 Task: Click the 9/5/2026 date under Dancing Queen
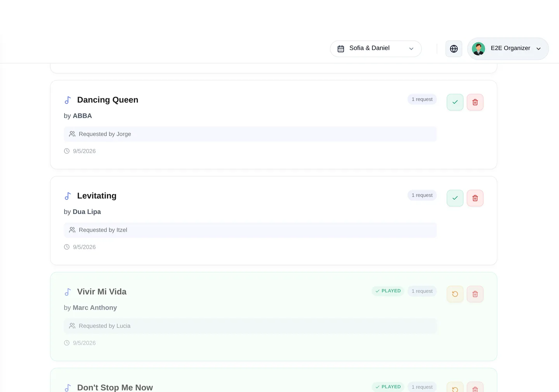[84, 151]
